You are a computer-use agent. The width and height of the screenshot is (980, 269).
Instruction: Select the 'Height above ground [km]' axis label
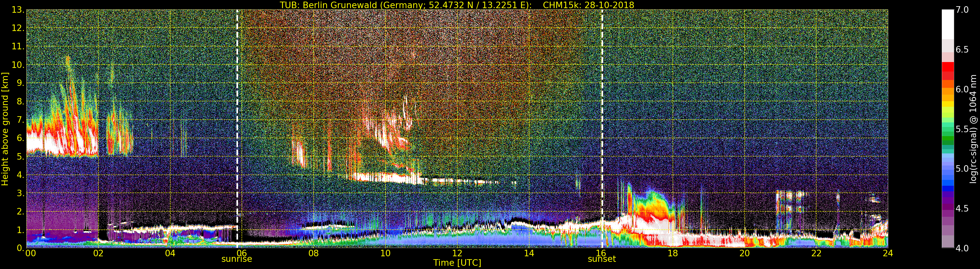(x=5, y=129)
